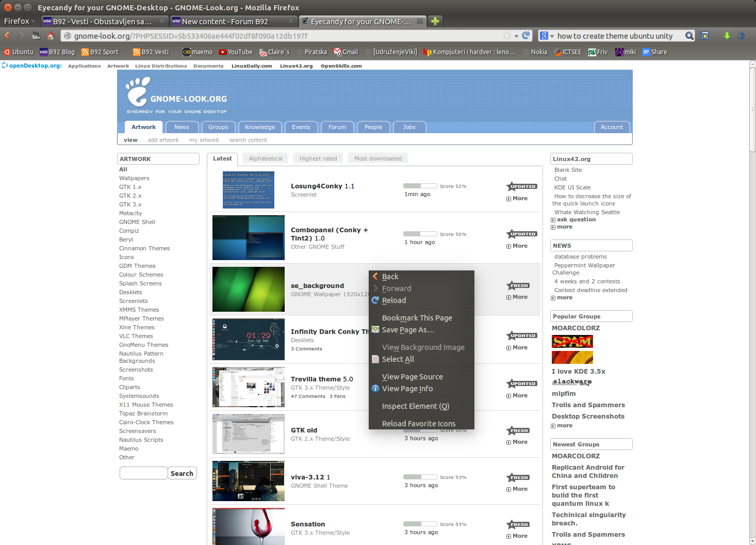
Task: Close the B92 - Vesti tab
Action: point(162,21)
